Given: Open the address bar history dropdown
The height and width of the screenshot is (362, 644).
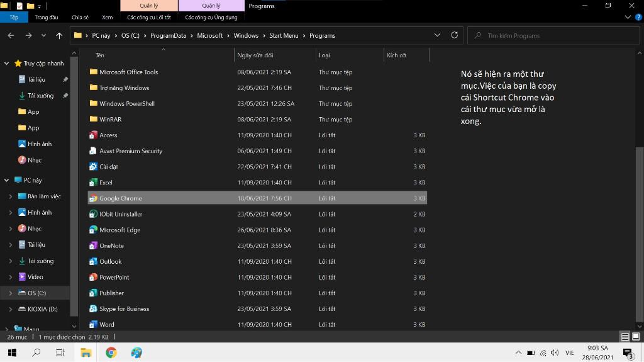Looking at the screenshot, I should (438, 35).
